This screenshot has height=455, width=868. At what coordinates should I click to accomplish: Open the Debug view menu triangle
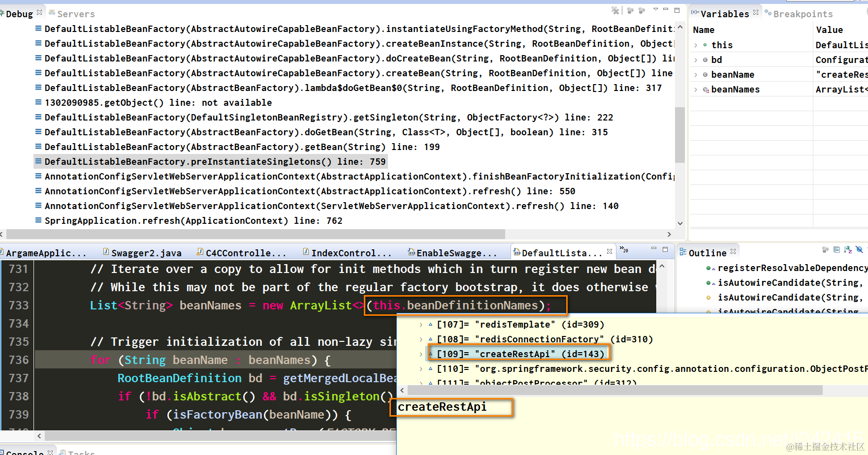(x=655, y=9)
